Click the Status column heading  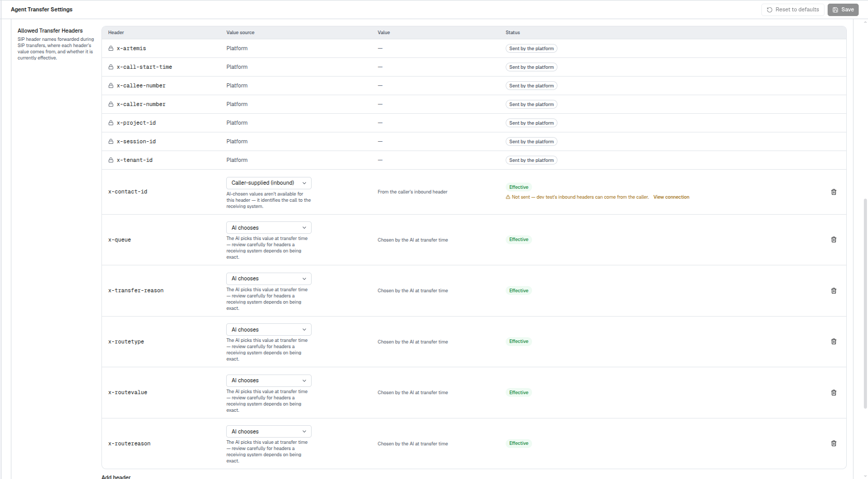[x=512, y=33]
